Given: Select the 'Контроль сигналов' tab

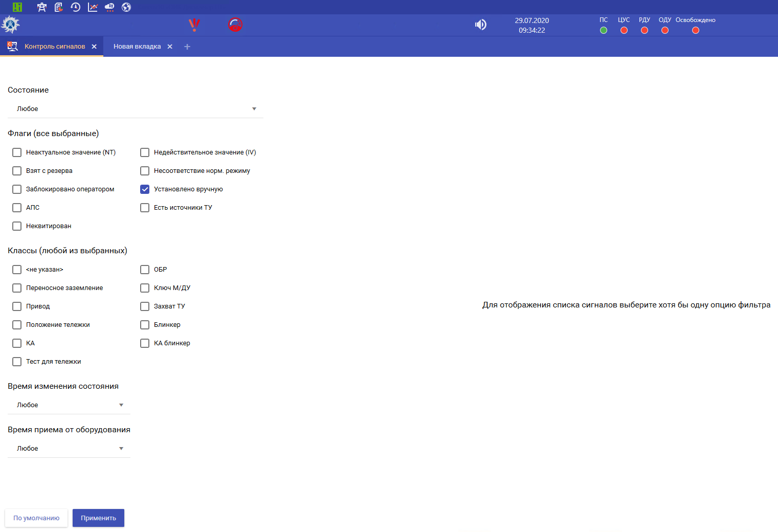Looking at the screenshot, I should [x=55, y=47].
